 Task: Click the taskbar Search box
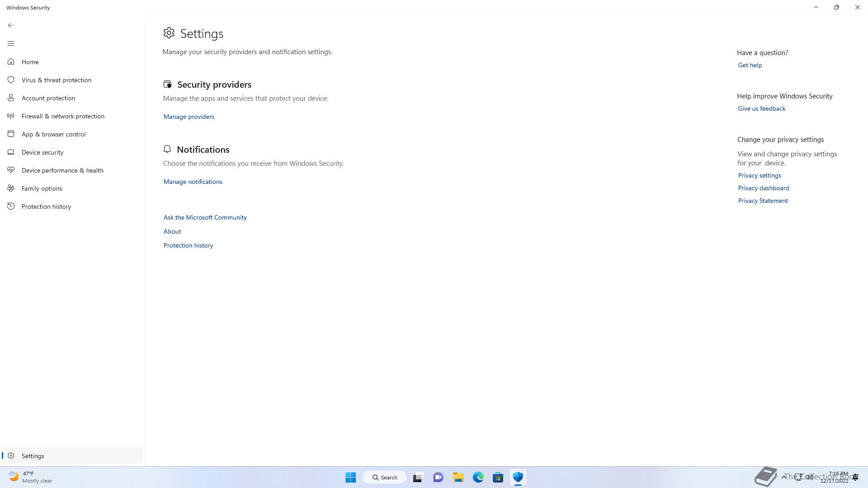tap(385, 477)
